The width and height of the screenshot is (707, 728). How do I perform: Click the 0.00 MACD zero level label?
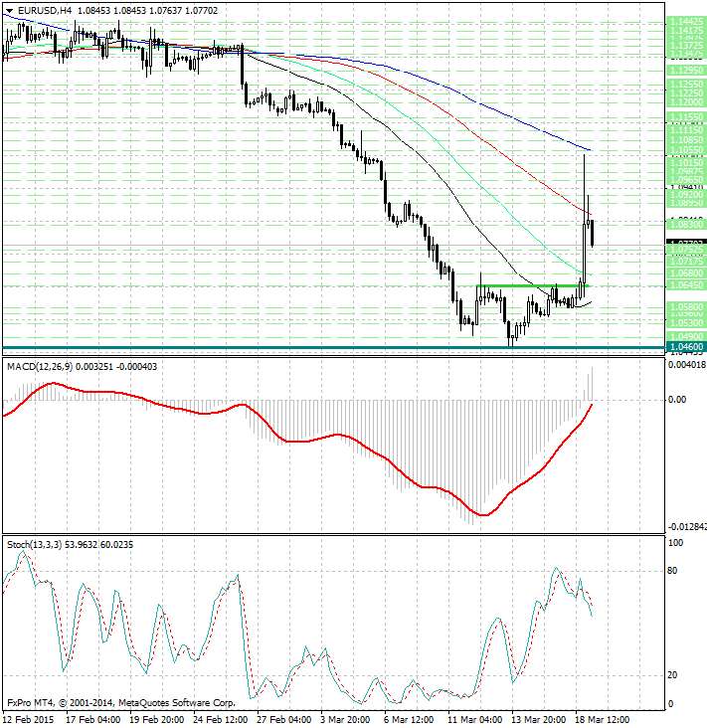677,400
